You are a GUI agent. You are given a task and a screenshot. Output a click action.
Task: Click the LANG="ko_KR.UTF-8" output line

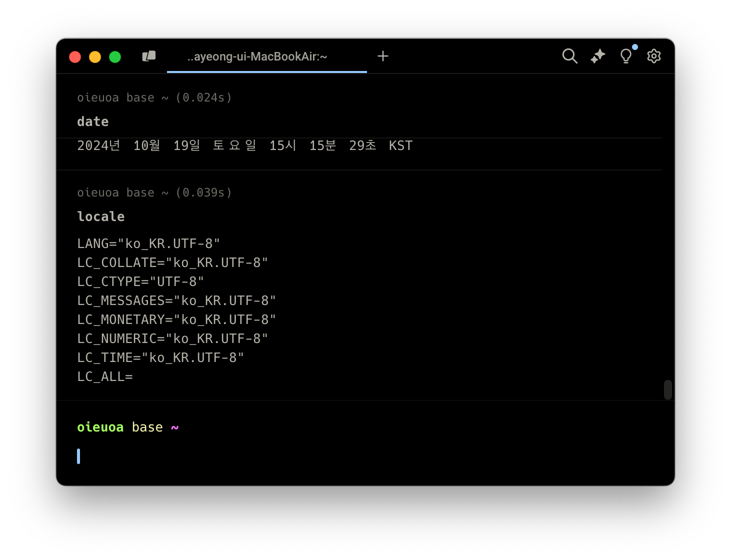(148, 243)
